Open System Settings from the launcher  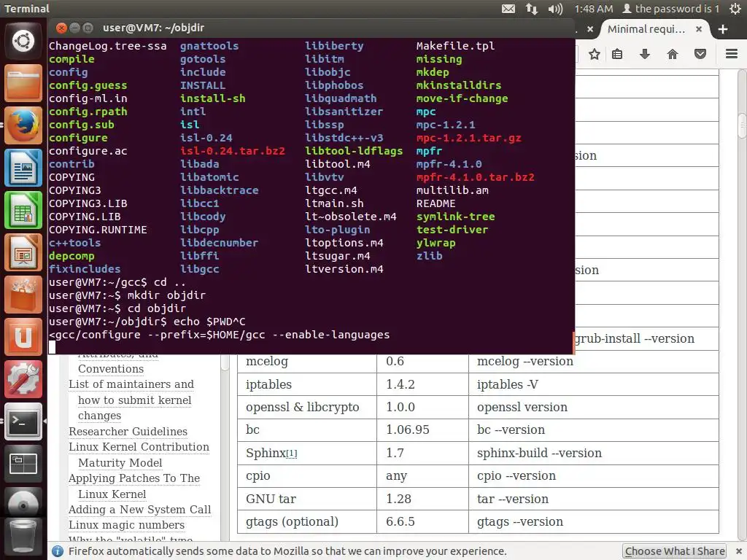[x=23, y=379]
